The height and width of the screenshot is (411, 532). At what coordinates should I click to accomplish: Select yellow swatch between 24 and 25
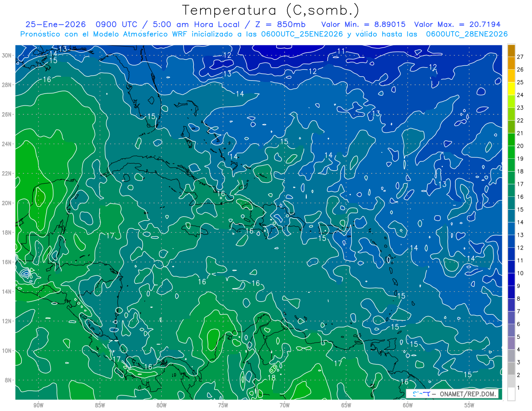[511, 89]
